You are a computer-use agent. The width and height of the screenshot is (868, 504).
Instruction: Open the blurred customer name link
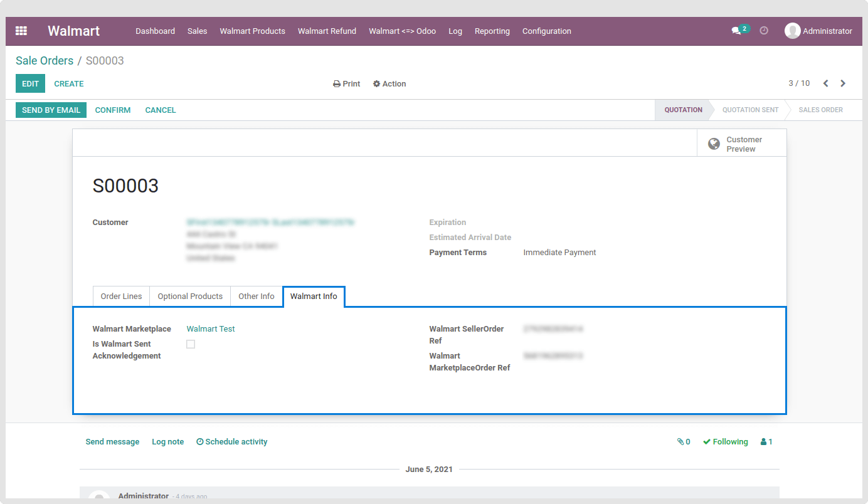(x=270, y=223)
